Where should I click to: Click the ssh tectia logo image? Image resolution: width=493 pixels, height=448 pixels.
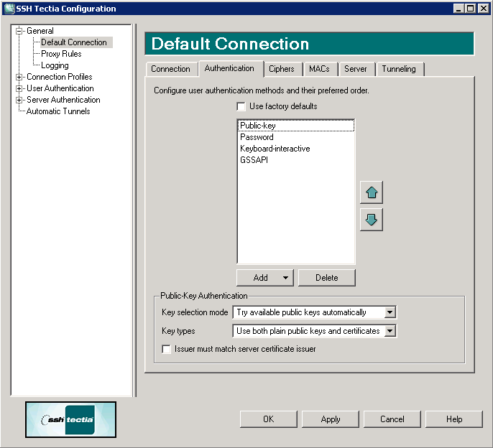(70, 419)
